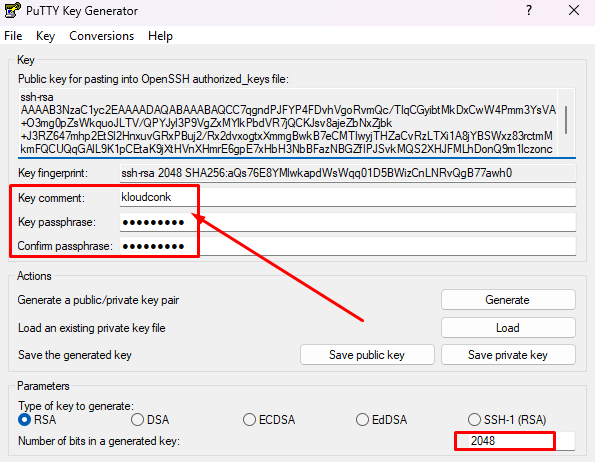Click the 'Confirm passphrase:' label
This screenshot has height=462, width=595.
65,246
